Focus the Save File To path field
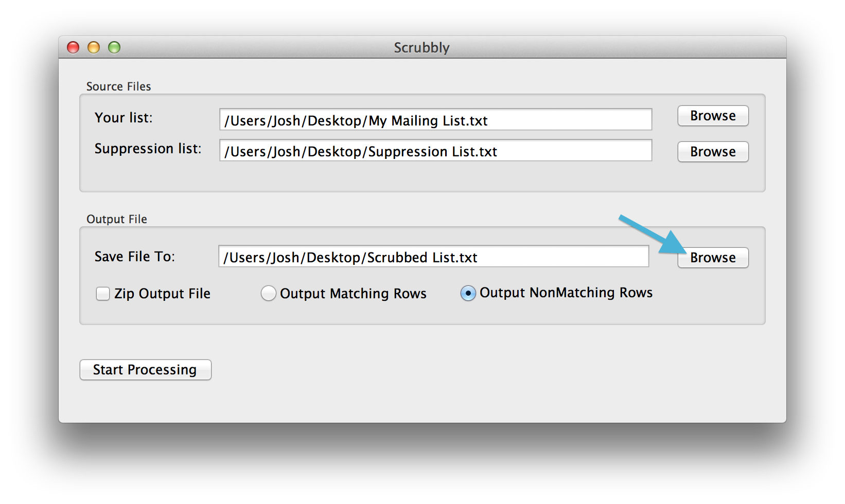The height and width of the screenshot is (504, 845). 433,257
